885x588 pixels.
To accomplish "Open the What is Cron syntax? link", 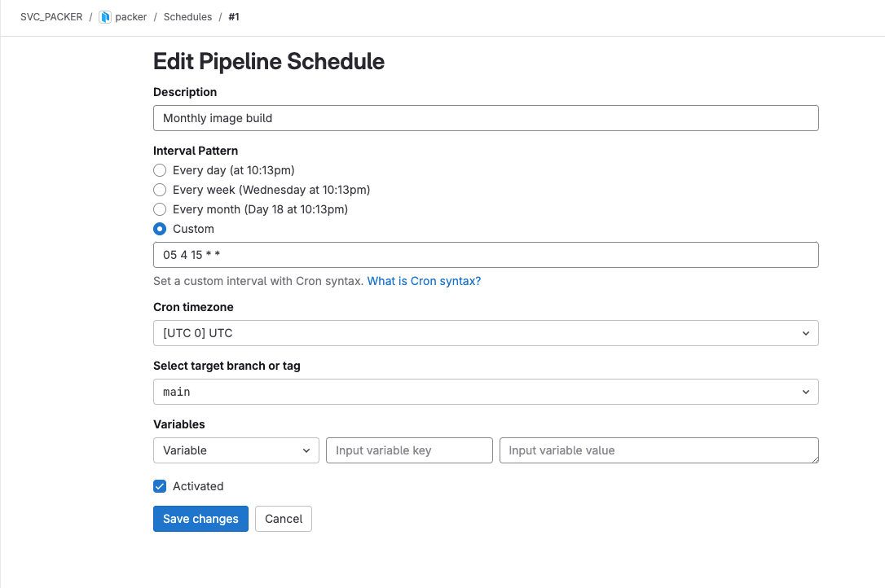I will (424, 280).
